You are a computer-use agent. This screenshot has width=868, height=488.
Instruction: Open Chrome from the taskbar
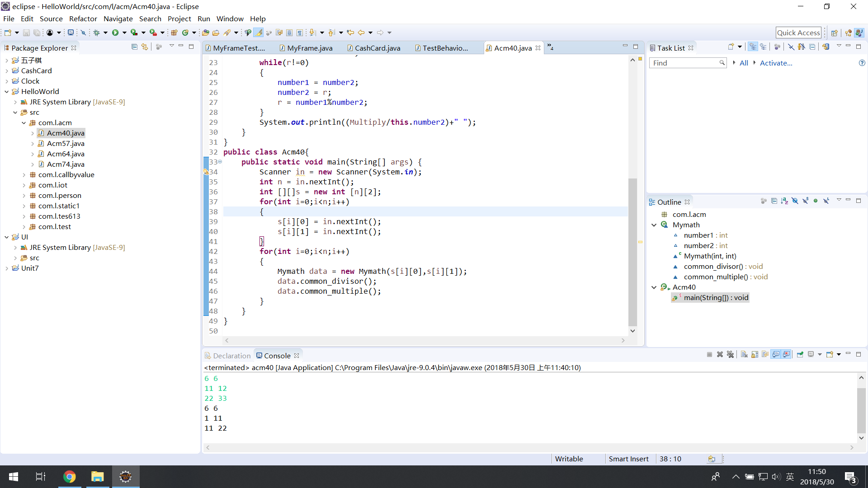(69, 477)
